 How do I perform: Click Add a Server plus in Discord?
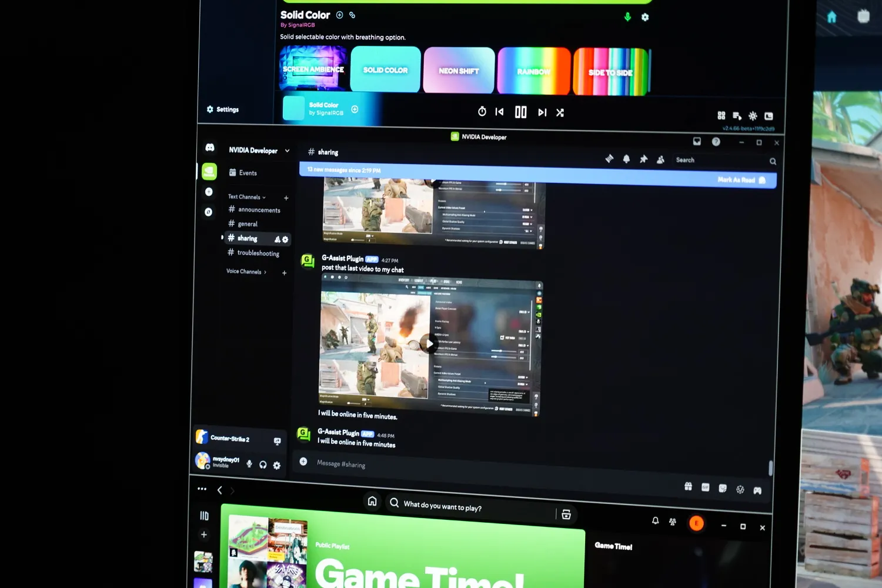click(x=209, y=192)
